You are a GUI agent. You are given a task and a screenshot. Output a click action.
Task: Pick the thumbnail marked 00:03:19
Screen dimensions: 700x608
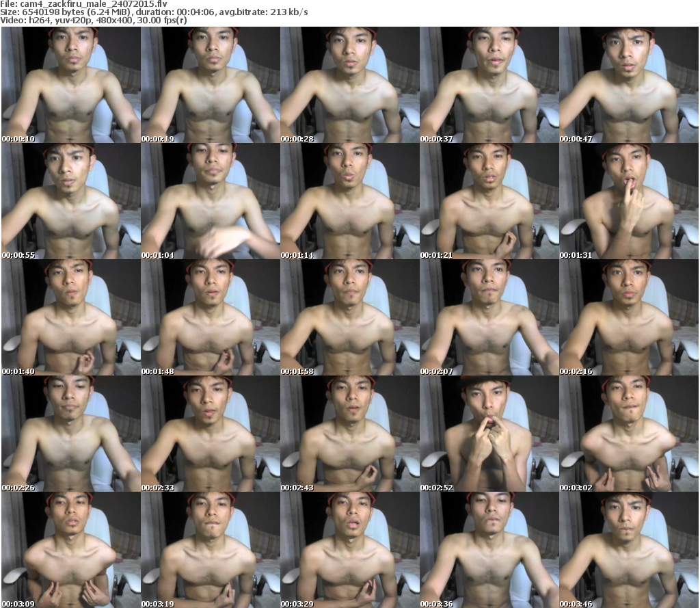[x=211, y=550]
